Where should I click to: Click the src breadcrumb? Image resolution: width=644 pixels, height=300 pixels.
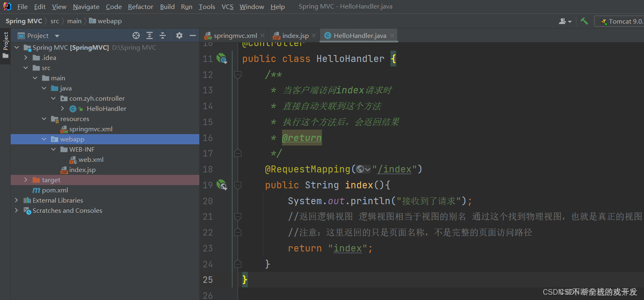point(55,21)
